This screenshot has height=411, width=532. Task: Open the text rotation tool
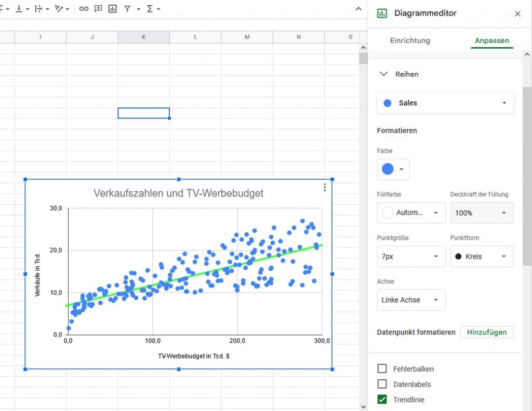click(x=59, y=9)
